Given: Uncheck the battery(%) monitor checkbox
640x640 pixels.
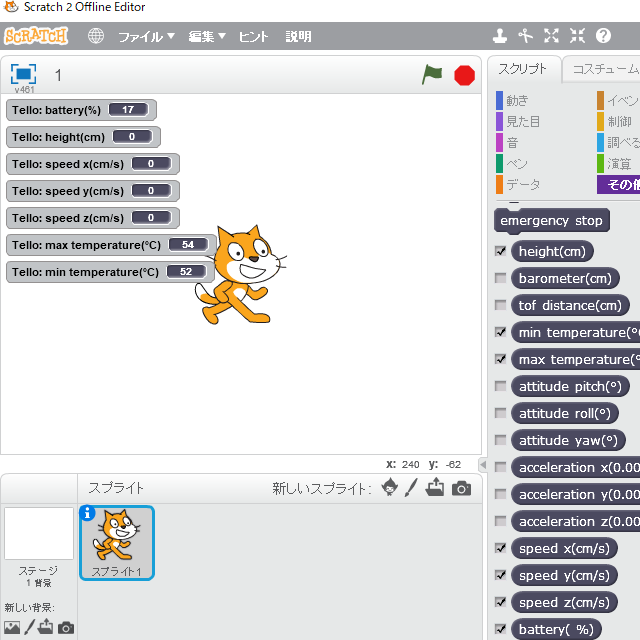Looking at the screenshot, I should pyautogui.click(x=500, y=629).
